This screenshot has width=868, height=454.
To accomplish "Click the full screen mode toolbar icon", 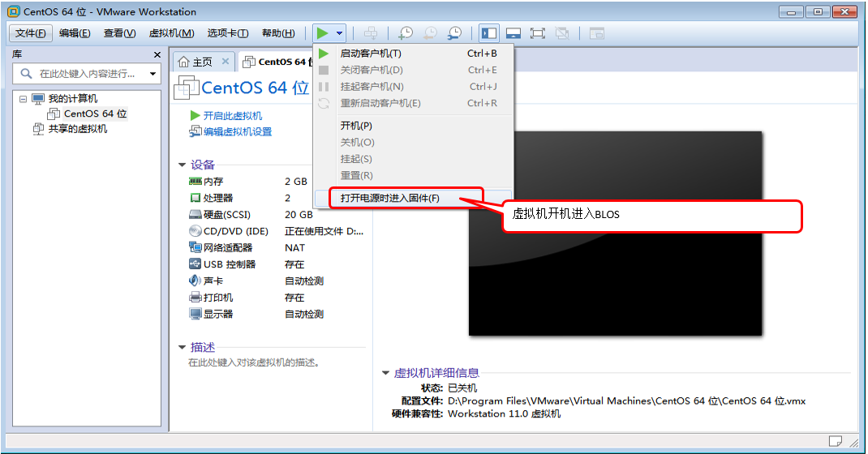I will point(538,33).
